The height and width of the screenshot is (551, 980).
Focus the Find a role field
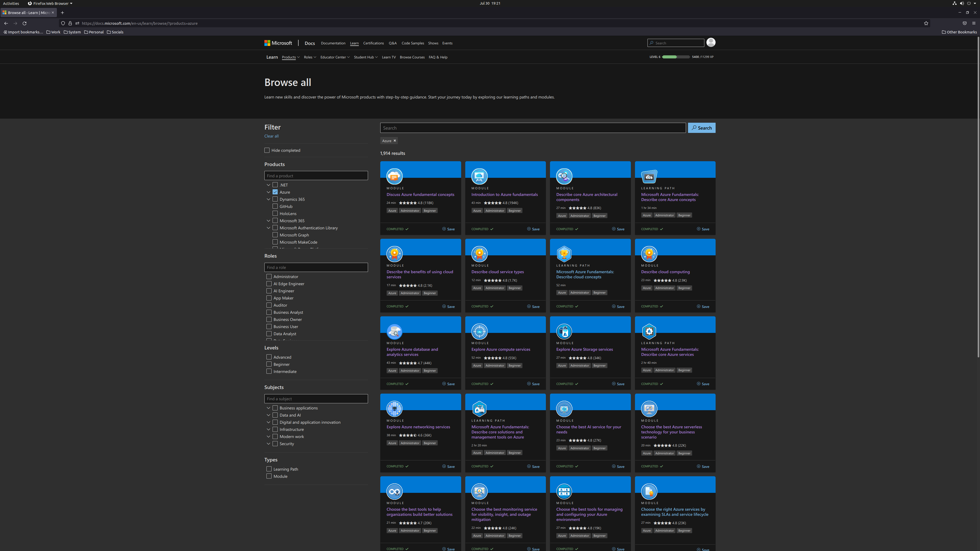pyautogui.click(x=316, y=267)
